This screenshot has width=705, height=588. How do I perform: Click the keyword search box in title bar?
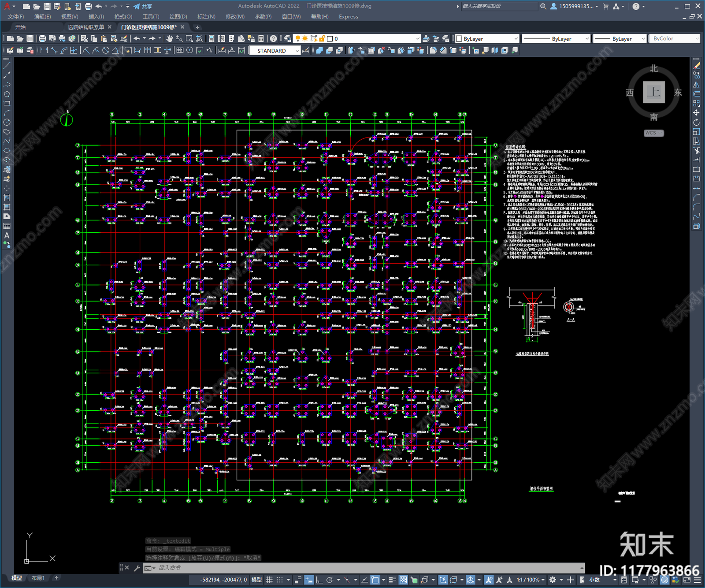click(x=499, y=6)
